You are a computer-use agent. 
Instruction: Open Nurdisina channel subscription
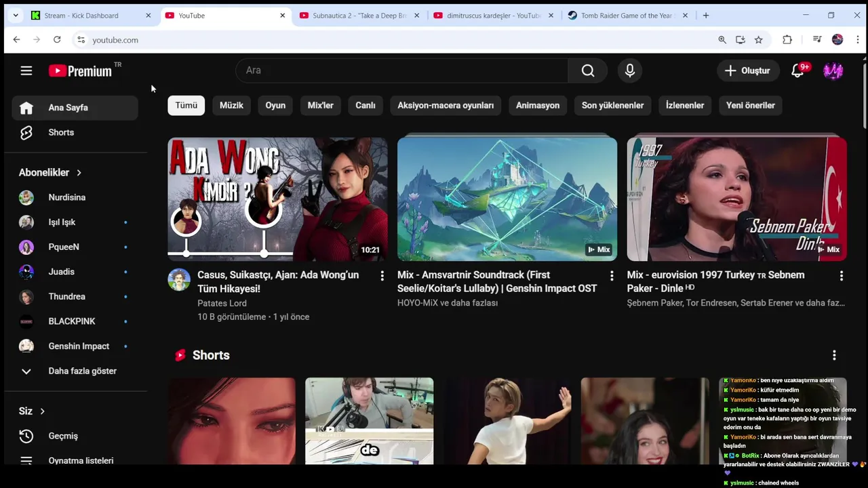(x=75, y=197)
